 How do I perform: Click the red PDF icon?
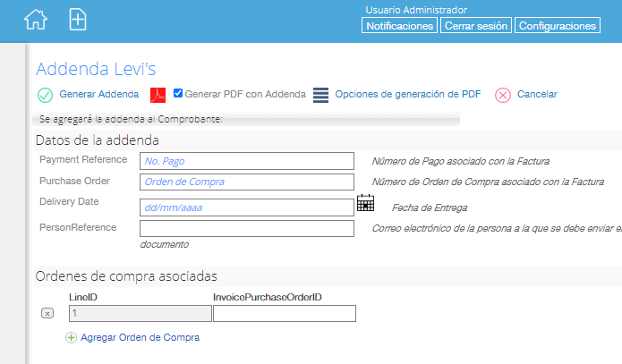click(158, 95)
